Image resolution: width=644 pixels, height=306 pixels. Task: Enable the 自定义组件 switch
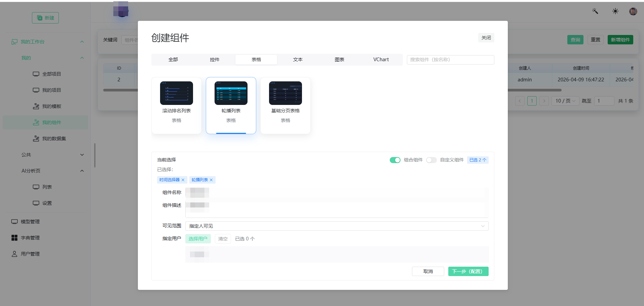[x=431, y=160]
